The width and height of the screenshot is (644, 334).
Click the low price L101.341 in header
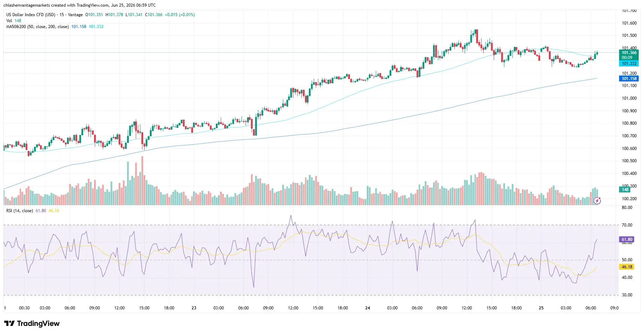pos(134,15)
